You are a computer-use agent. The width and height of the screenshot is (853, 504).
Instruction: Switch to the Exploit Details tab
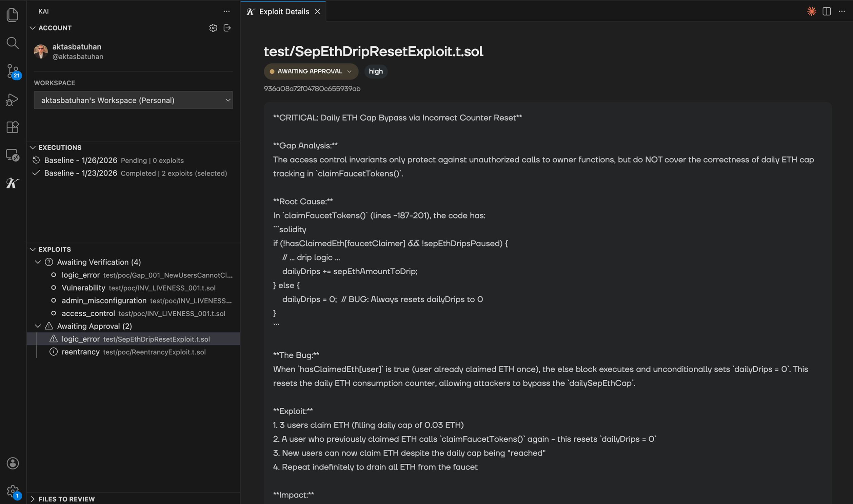(283, 11)
